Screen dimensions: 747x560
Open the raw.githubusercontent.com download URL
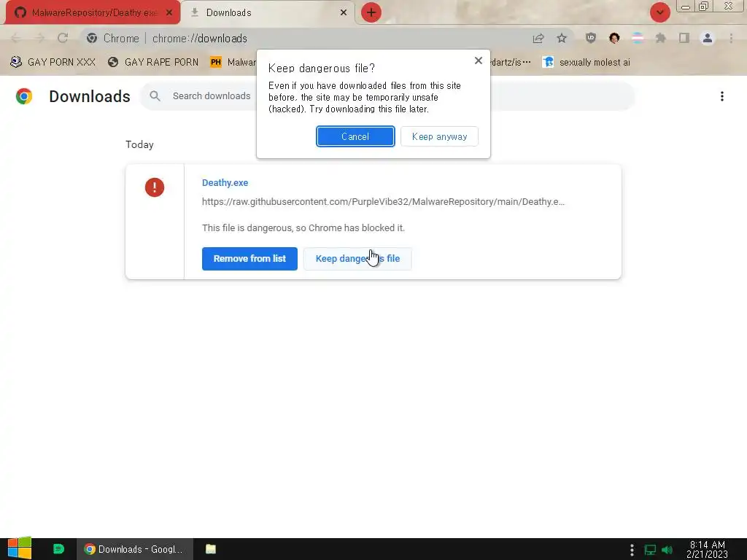click(383, 202)
